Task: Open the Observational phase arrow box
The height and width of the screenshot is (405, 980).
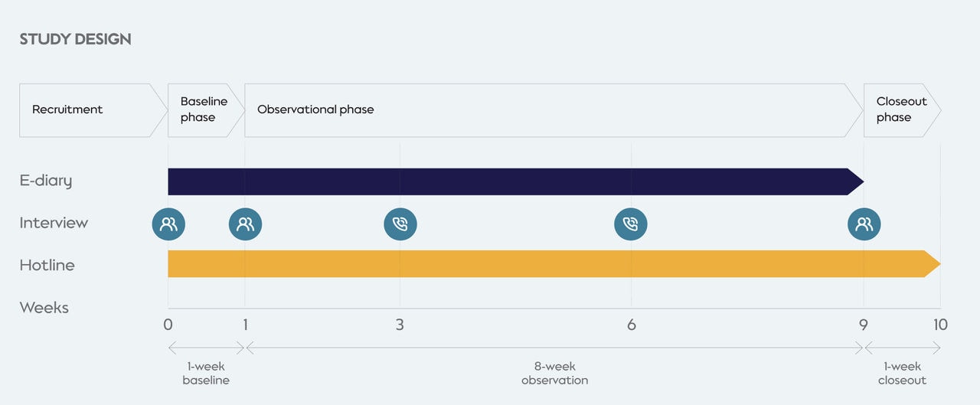Action: 554,110
